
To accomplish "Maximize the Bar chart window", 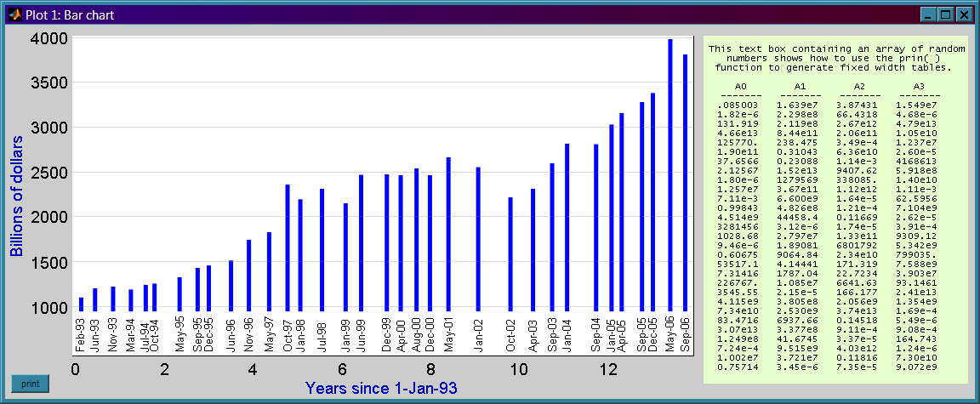I will point(946,14).
